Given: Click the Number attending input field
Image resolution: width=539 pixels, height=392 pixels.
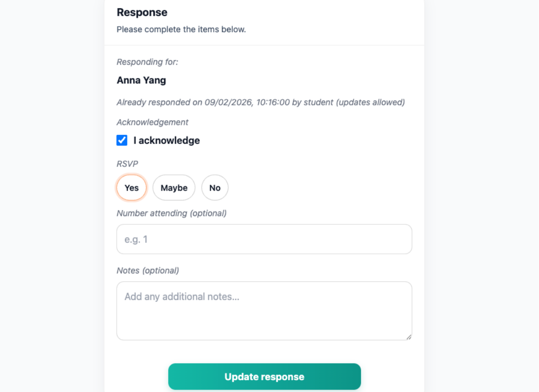Looking at the screenshot, I should tap(264, 239).
